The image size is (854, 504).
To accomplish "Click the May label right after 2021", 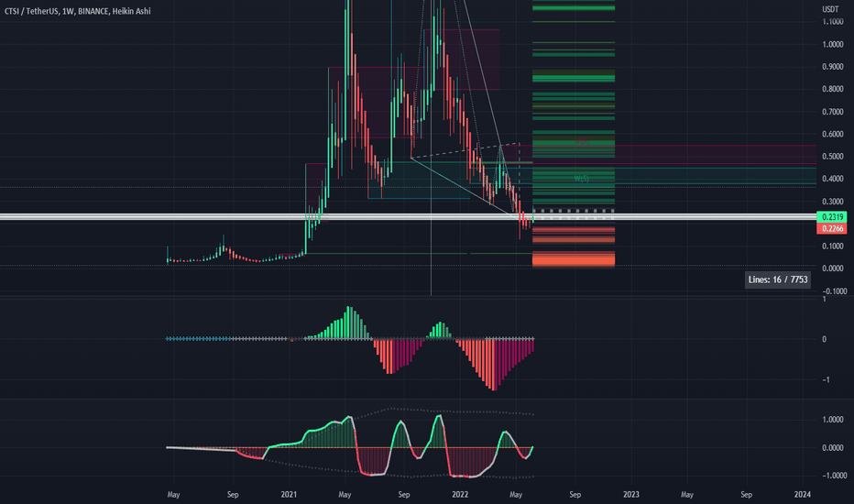I will click(345, 495).
